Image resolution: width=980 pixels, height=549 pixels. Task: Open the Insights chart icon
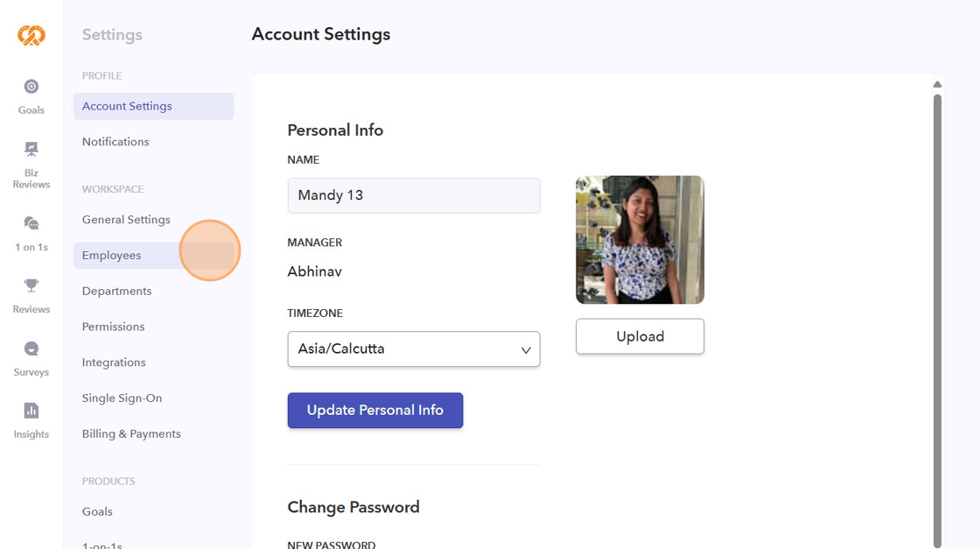point(31,411)
